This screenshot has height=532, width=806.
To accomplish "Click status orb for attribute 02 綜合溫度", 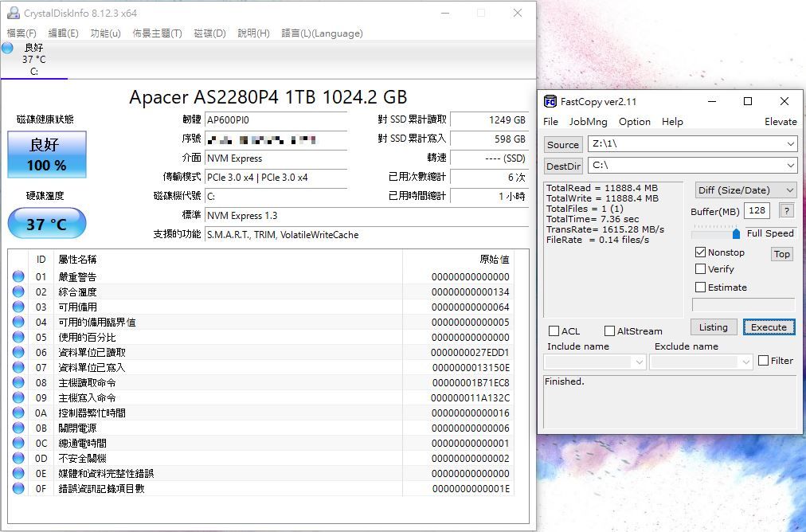I will [18, 291].
